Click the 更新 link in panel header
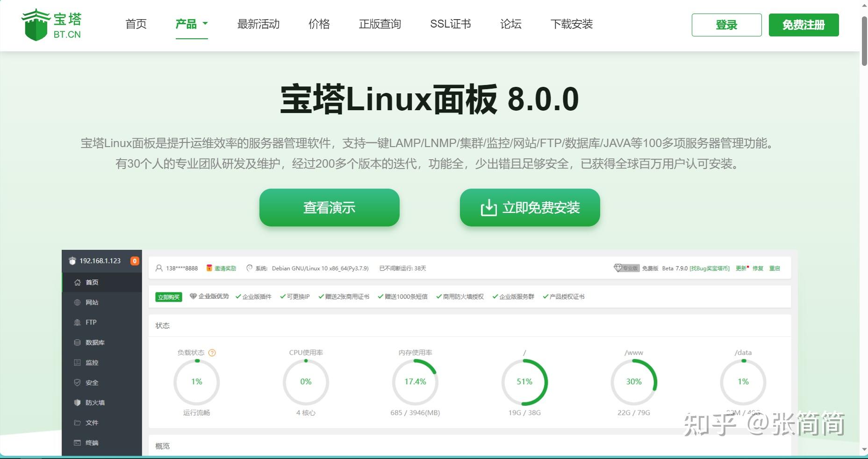This screenshot has width=868, height=459. point(741,268)
